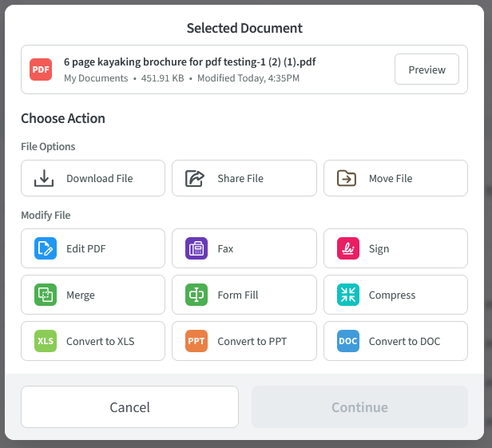
Task: Click the blue Edit PDF icon
Action: pyautogui.click(x=45, y=248)
